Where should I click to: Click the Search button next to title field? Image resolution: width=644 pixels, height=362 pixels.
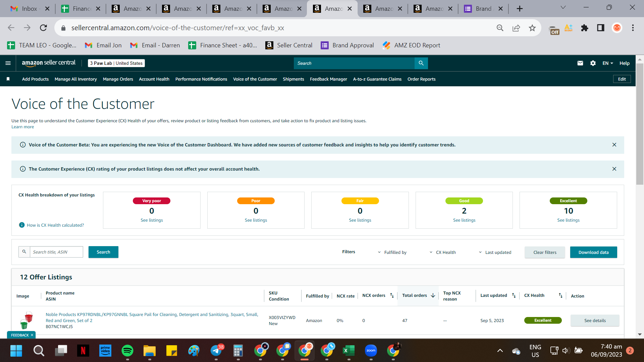(103, 252)
